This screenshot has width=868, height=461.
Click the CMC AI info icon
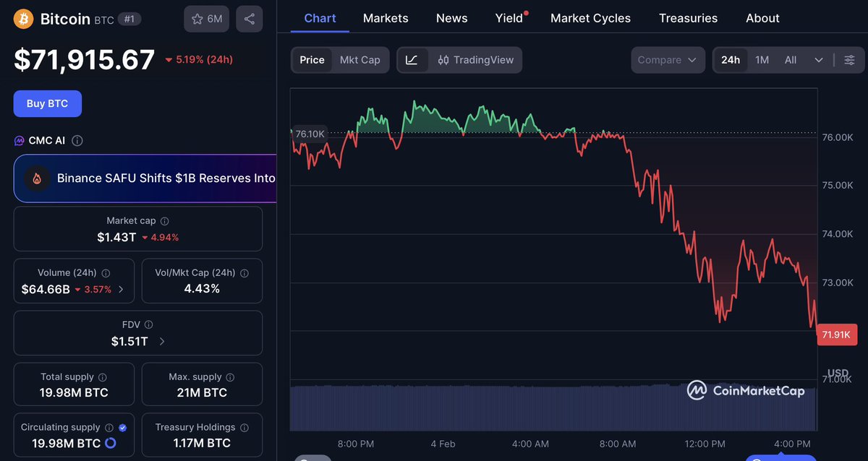click(77, 140)
